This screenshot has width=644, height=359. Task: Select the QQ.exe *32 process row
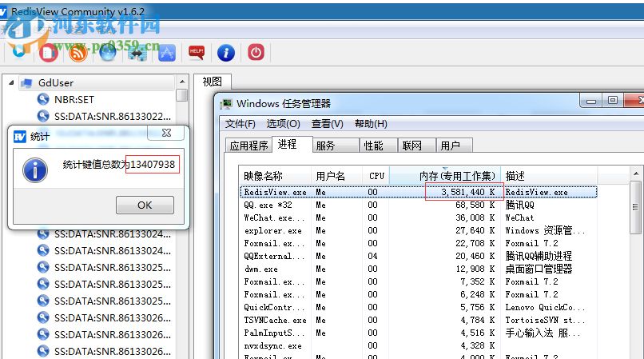418,205
